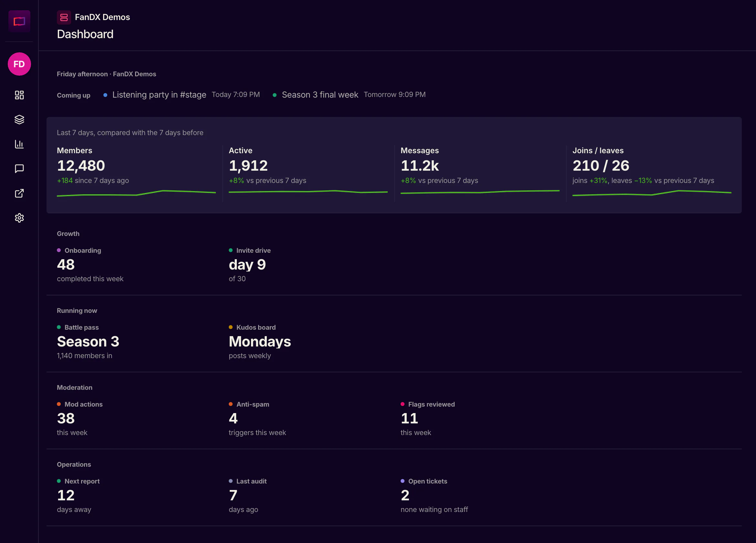Click '+184 since 7 days ago' text

(x=93, y=180)
